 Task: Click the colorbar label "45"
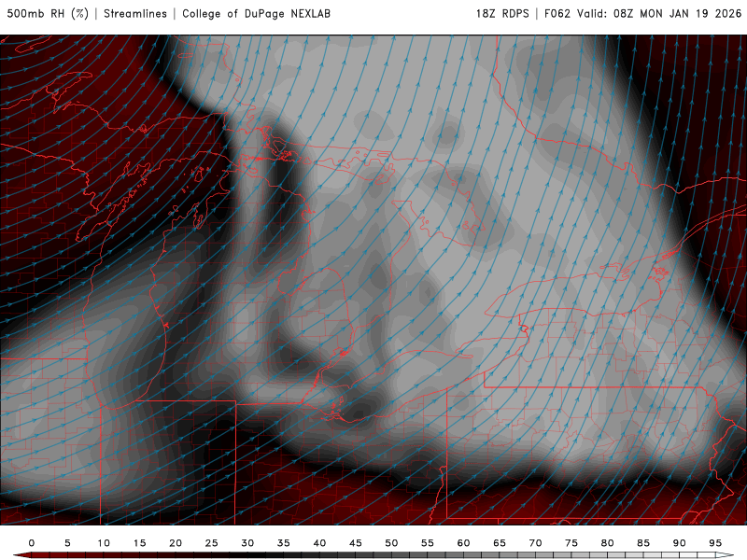356,543
